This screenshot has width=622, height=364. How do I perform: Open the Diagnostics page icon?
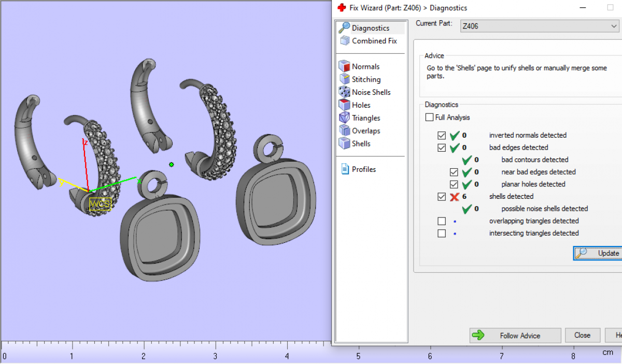(x=344, y=28)
